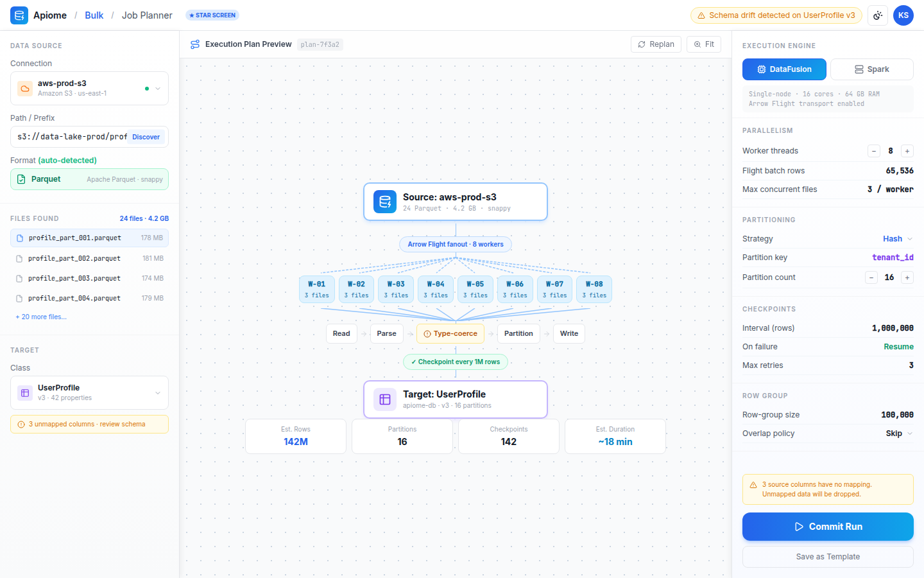The width and height of the screenshot is (924, 578).
Task: Select profile_part_004.parquet file row
Action: [89, 298]
